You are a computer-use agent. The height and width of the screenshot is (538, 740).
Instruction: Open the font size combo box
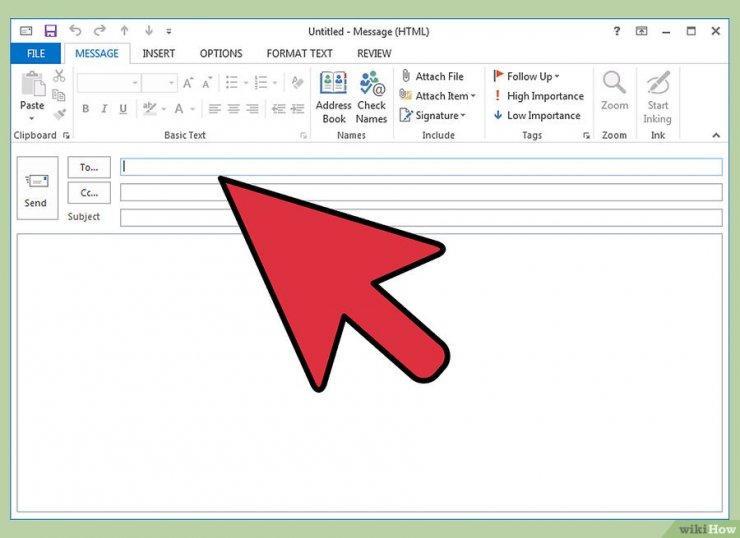pos(160,83)
